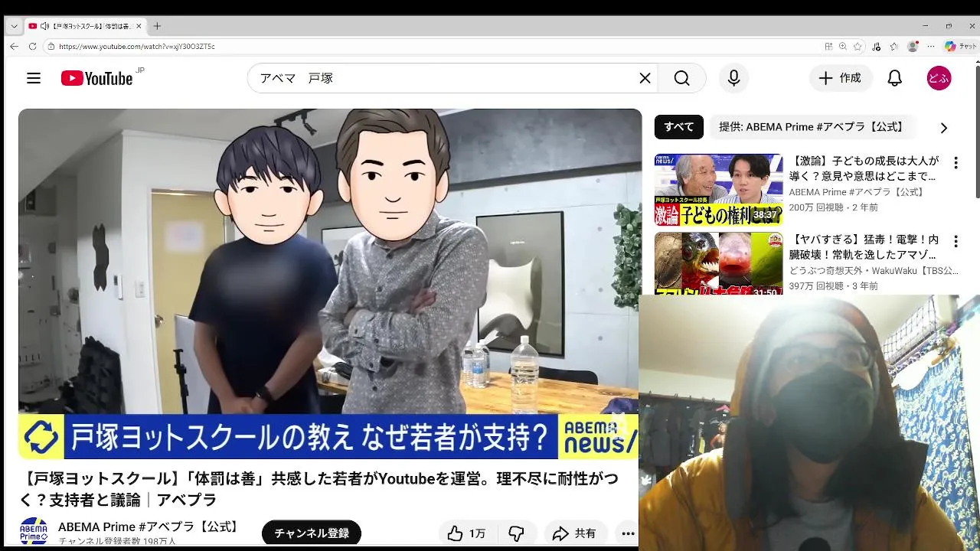Open the 【ヤバすぎる】猛毒！電撃 title link

pyautogui.click(x=865, y=247)
